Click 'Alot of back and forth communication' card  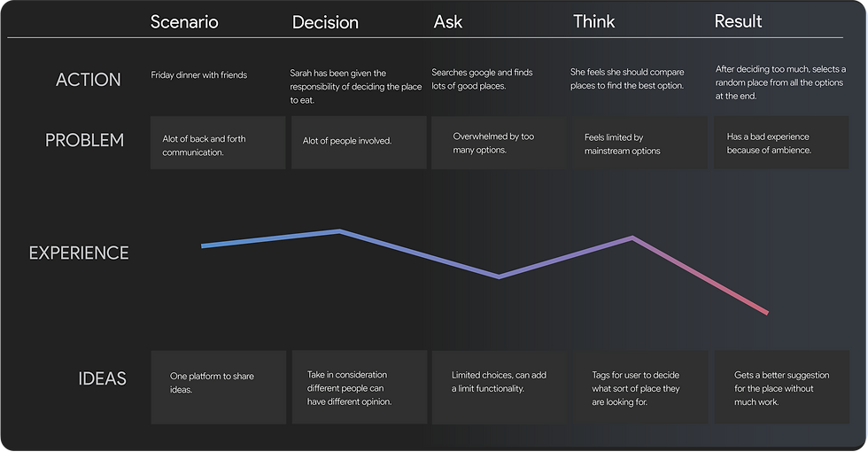(x=218, y=143)
